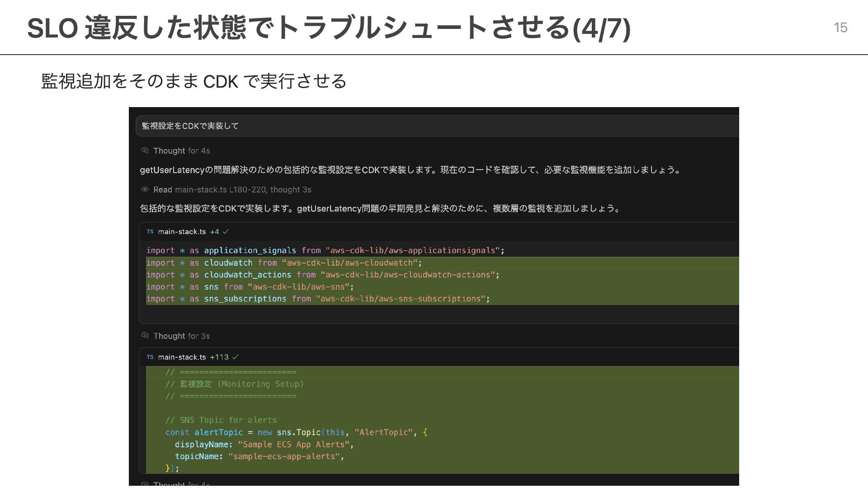Click the paragraph starting 'getUserLatencyの問題解決'
Image resolution: width=868 pixels, height=488 pixels.
pyautogui.click(x=410, y=170)
